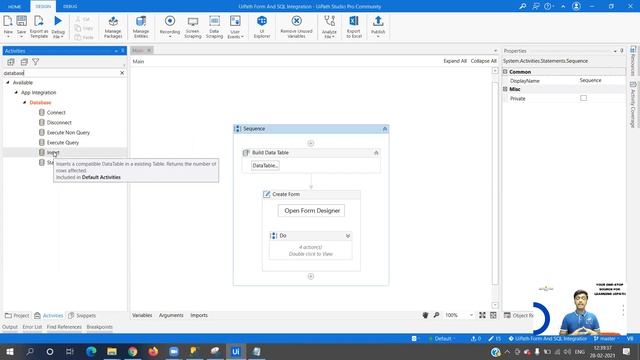This screenshot has width=640, height=360.
Task: Open Manage Packages
Action: (x=113, y=27)
